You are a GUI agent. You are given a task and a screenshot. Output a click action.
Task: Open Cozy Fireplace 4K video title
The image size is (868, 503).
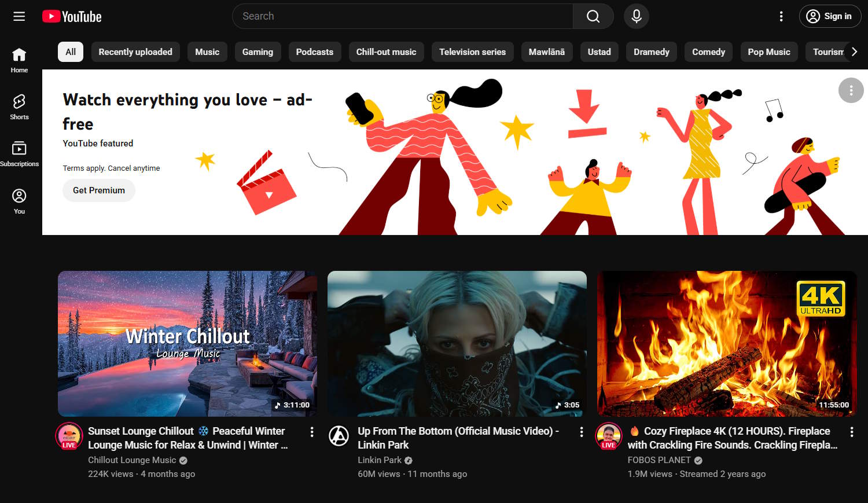pyautogui.click(x=733, y=438)
